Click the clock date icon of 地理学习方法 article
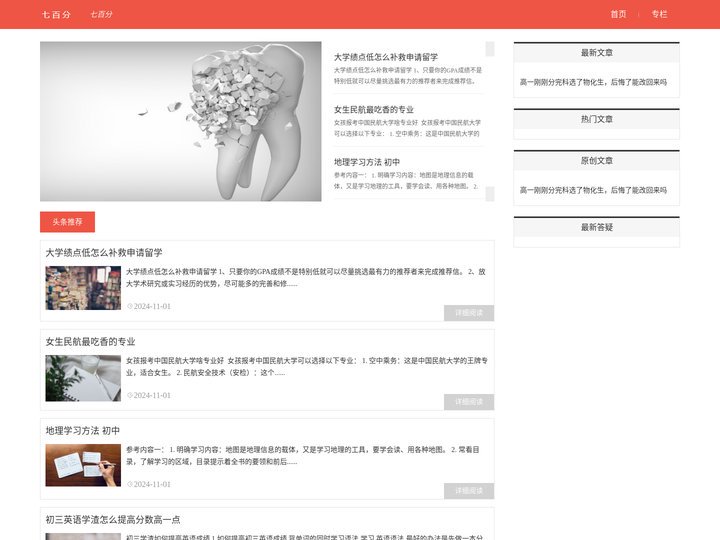Screen dimensions: 720x540 click(129, 484)
